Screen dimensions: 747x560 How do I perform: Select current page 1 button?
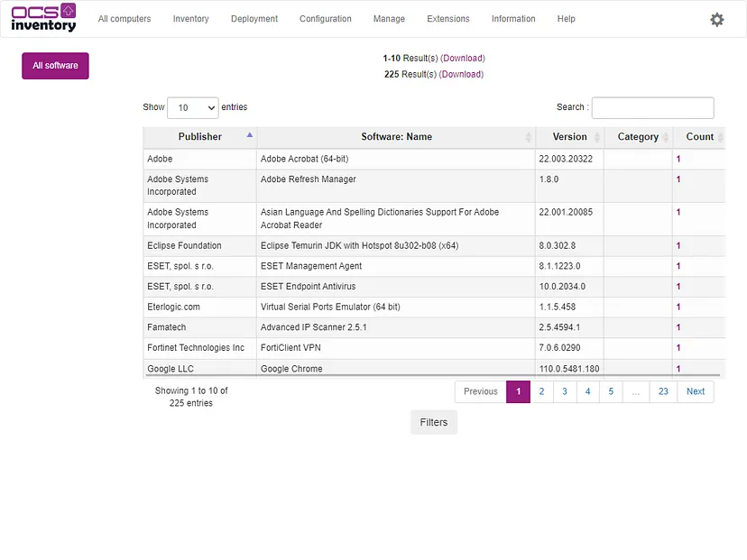519,391
